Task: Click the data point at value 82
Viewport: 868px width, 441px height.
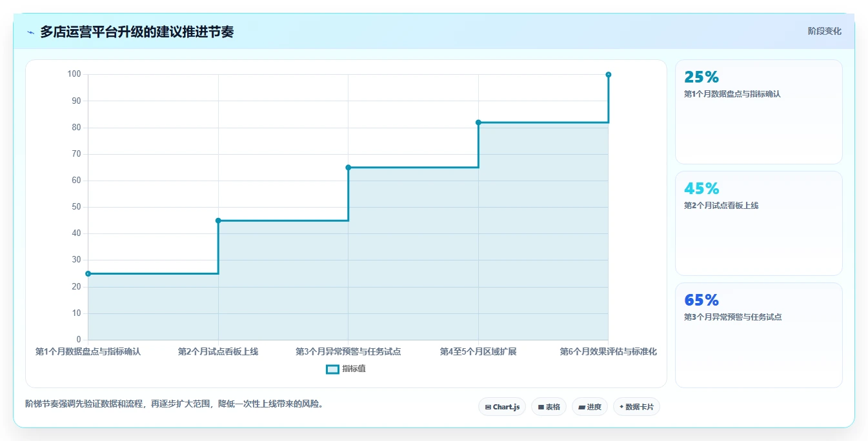Action: click(x=478, y=122)
